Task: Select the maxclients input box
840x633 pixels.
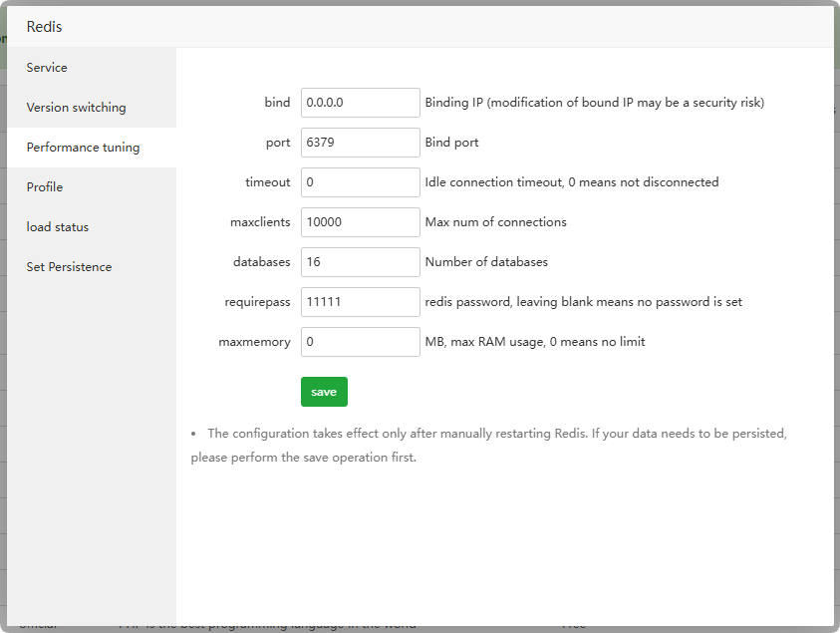Action: [360, 222]
